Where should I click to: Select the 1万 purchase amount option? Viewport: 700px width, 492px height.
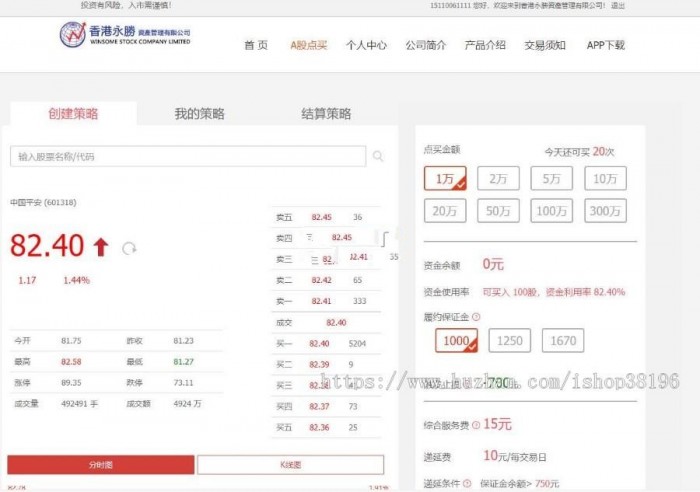445,179
